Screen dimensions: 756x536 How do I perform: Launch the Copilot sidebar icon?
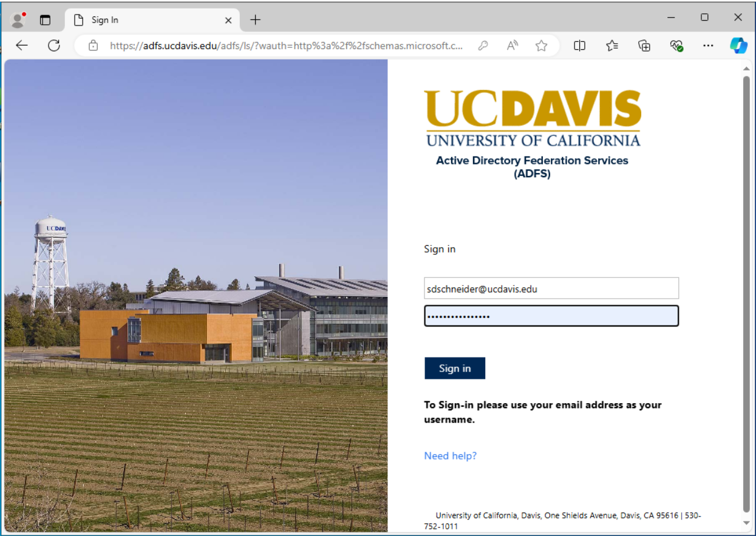tap(738, 46)
